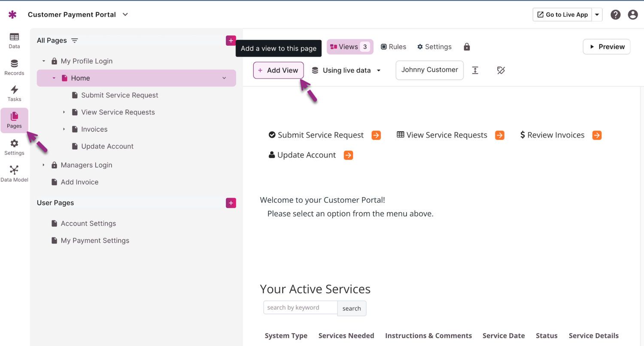Expand the Invoices page tree node

click(x=64, y=129)
